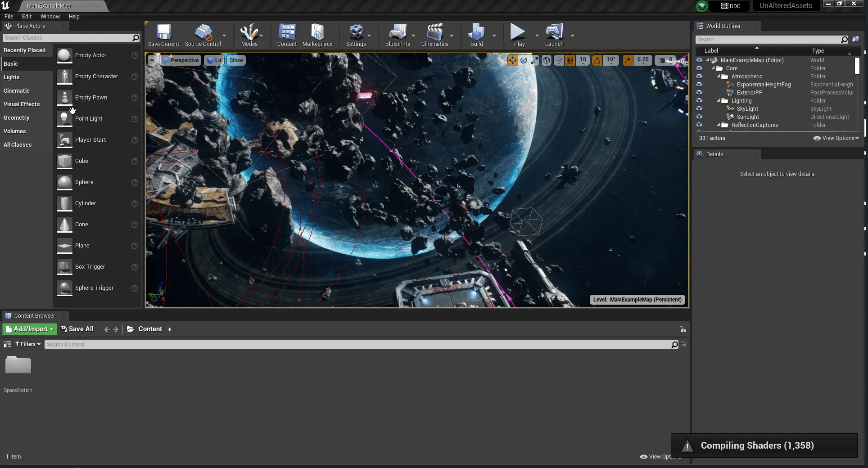Open Cinematics toolbar icon
868x468 pixels.
pos(434,35)
